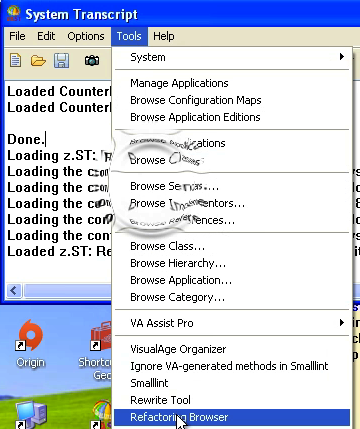Open the Rewrite Tool
This screenshot has height=429, width=360.
tap(232, 400)
